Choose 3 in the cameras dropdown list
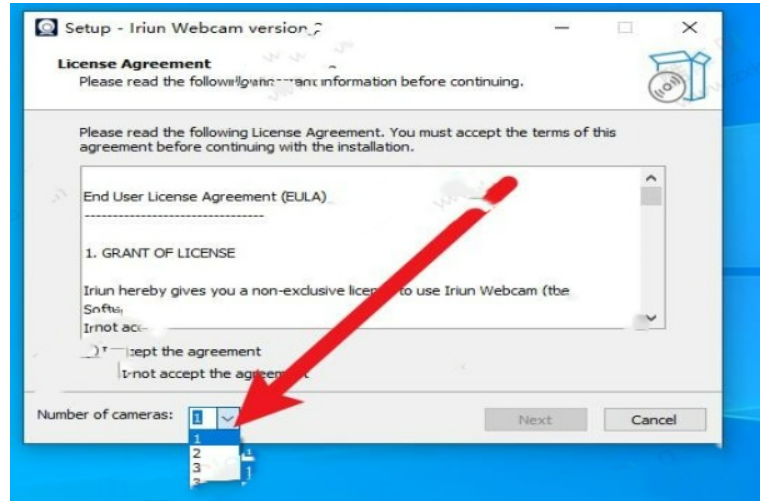This screenshot has width=767, height=501. pos(214,467)
